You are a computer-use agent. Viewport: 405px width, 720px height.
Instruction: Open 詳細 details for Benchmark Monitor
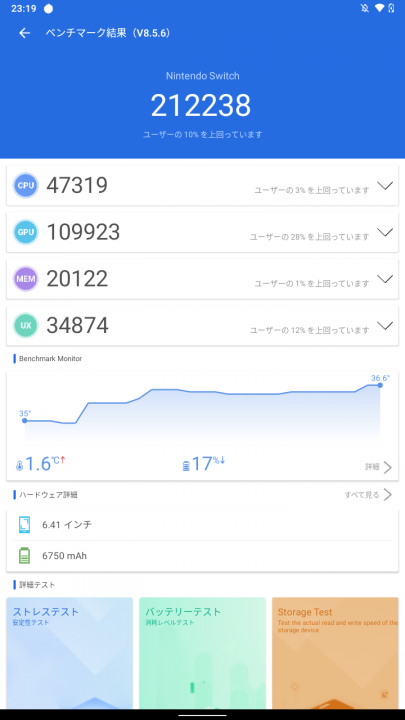(378, 467)
